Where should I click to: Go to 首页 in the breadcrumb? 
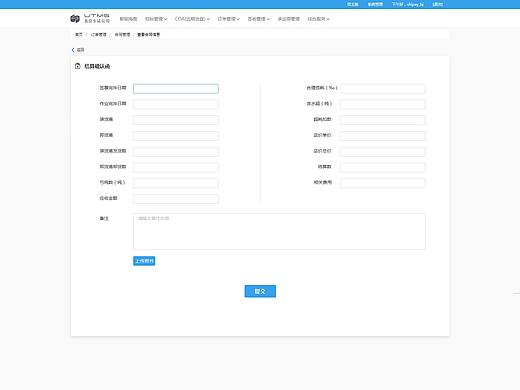click(x=79, y=34)
